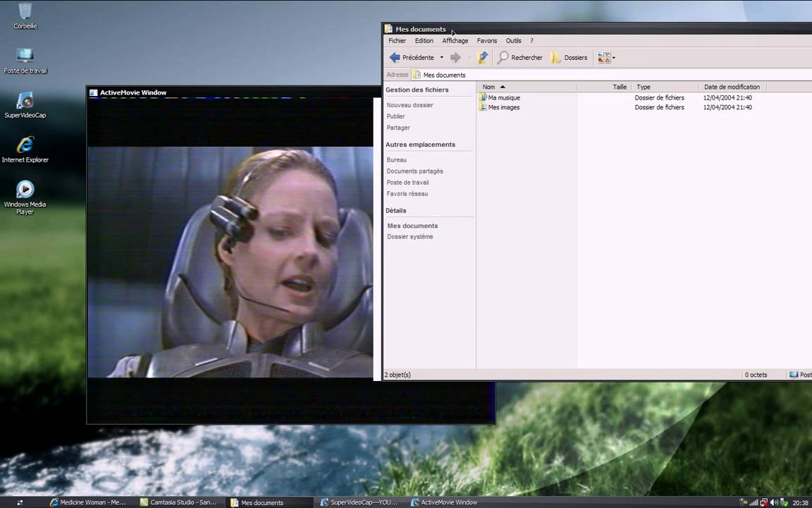Screen dimensions: 812x508
Task: Sort by Date de modification column header
Action: coord(733,87)
